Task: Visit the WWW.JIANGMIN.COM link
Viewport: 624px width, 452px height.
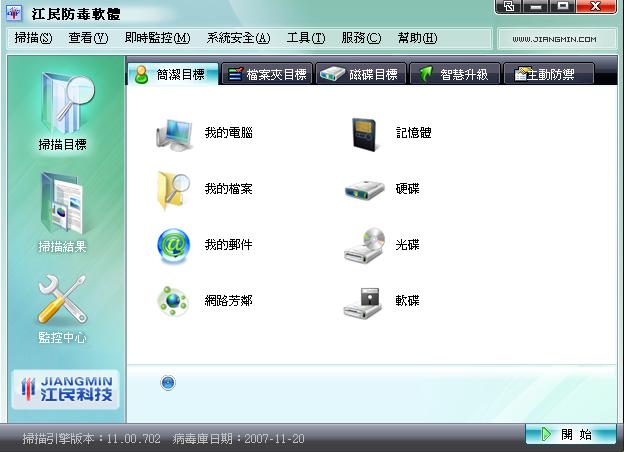Action: click(x=554, y=39)
